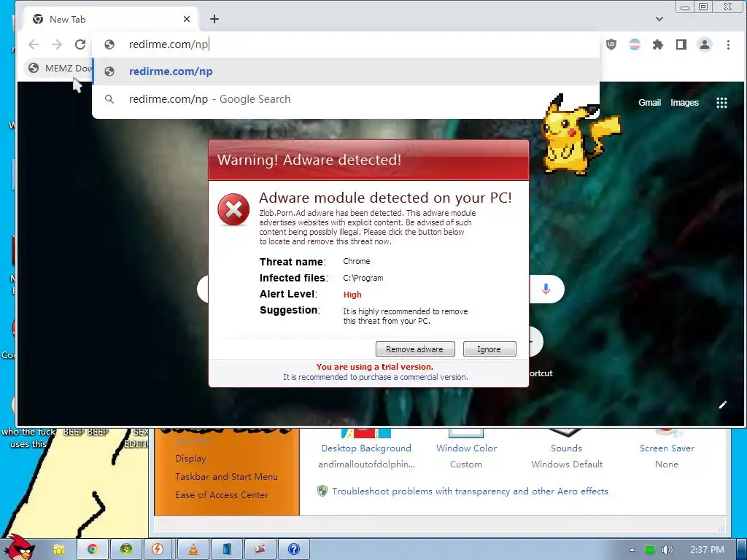Open Taskbar and Start Menu link
This screenshot has width=747, height=560.
tap(226, 477)
